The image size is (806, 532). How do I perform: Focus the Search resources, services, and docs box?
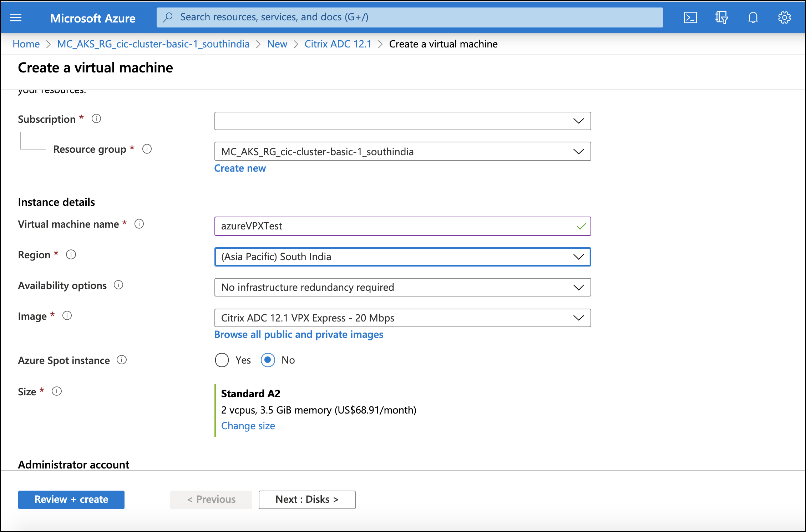click(x=410, y=17)
